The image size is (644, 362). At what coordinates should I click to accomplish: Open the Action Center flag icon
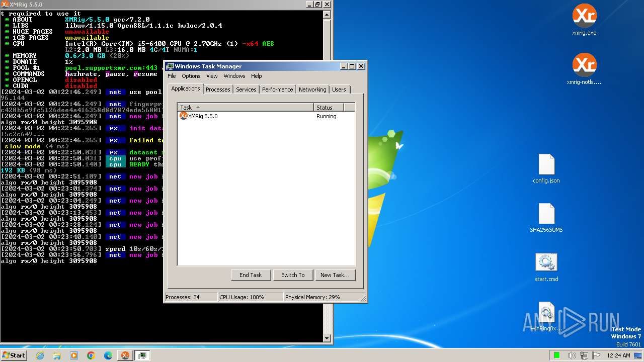coord(596,355)
